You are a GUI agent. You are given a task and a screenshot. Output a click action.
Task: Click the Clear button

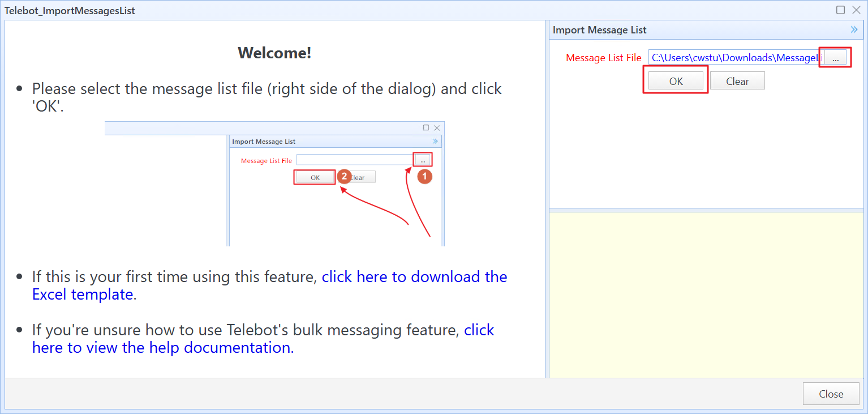(x=737, y=81)
